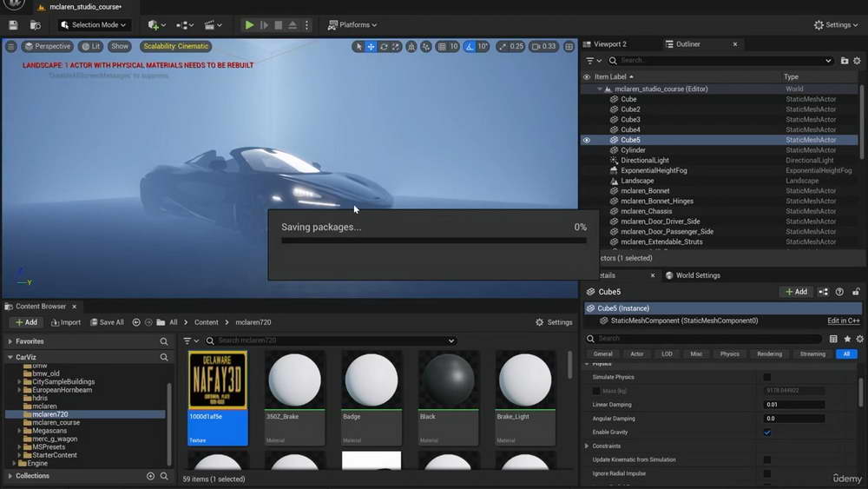Click the Stop simulation button

click(x=279, y=25)
